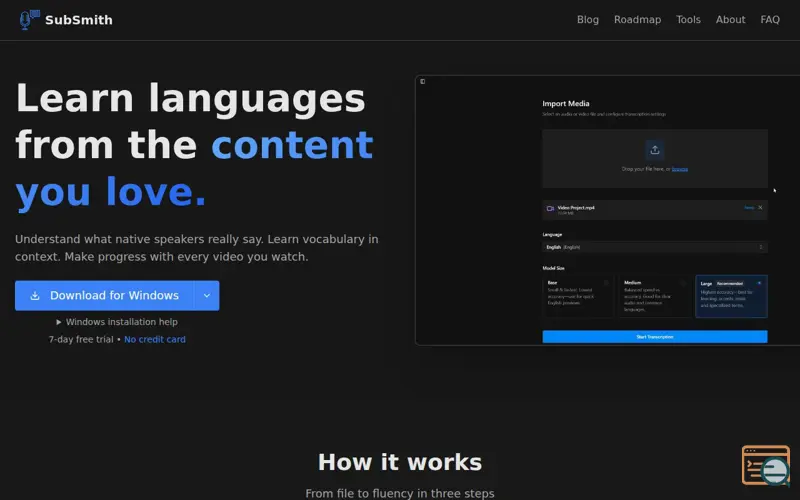The image size is (800, 500).
Task: Remove Video Project.mp4 with the X icon
Action: 760,208
